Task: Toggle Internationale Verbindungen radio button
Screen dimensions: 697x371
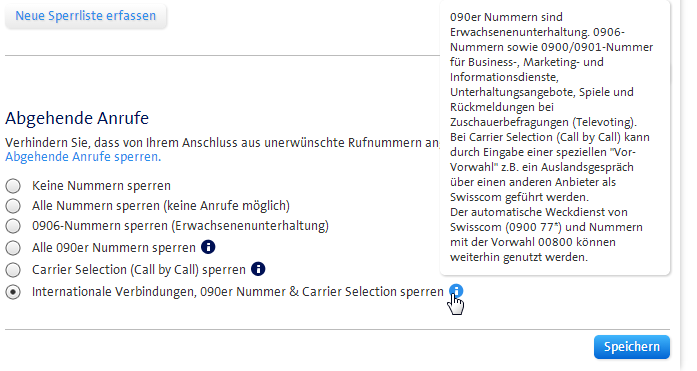Action: 13,292
